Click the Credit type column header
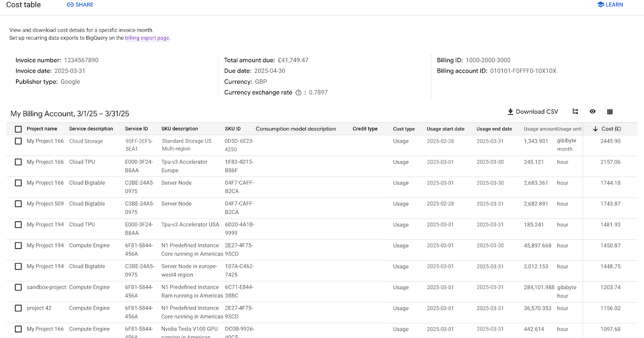 365,129
